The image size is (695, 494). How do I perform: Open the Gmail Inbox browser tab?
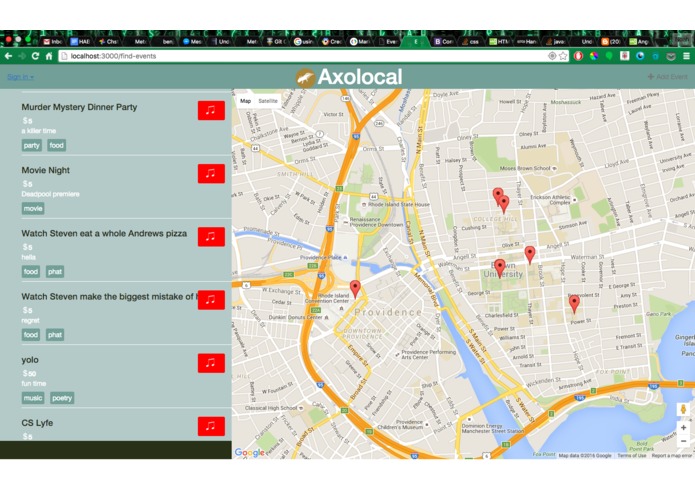pos(53,42)
